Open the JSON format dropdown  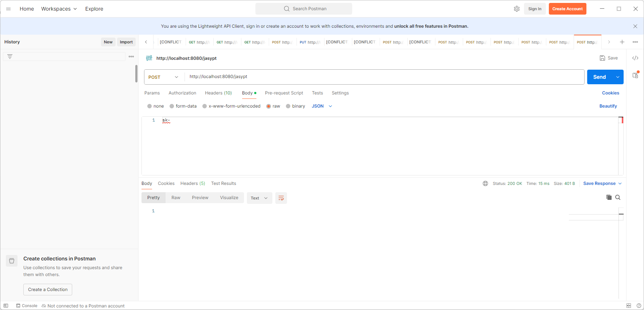click(322, 106)
